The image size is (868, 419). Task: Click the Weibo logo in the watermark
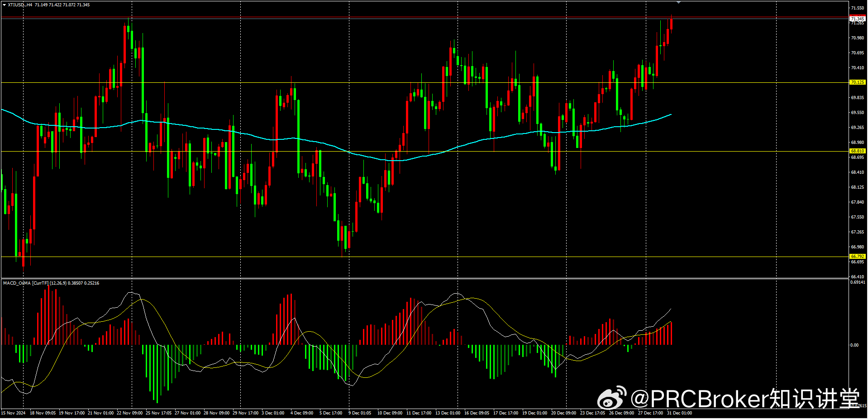pos(611,398)
